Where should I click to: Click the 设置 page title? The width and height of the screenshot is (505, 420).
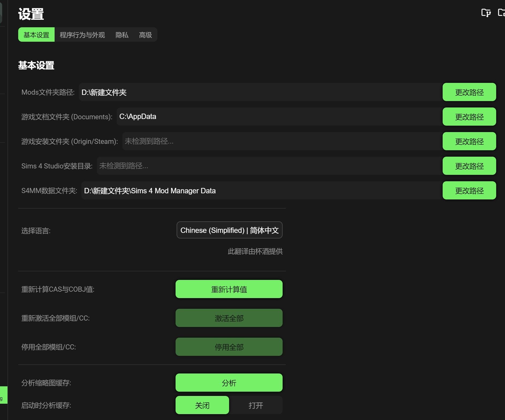31,14
